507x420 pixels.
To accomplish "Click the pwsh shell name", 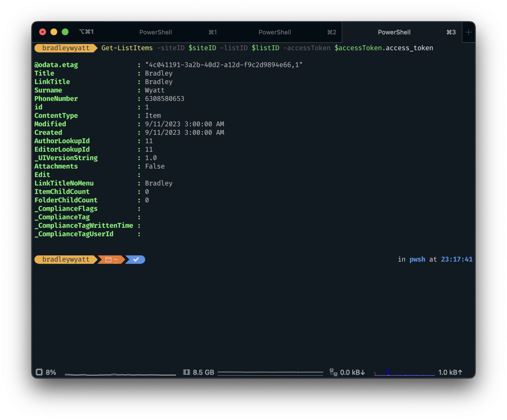I will 417,260.
